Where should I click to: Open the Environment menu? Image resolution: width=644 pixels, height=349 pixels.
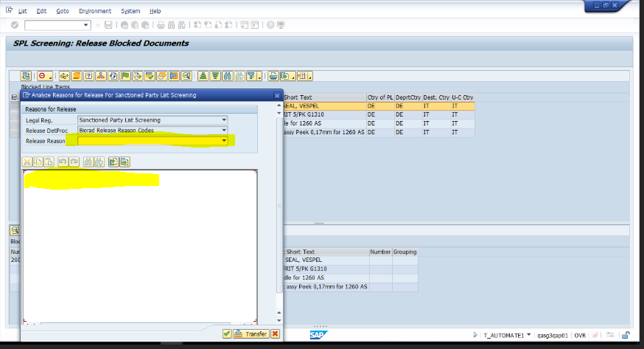(x=95, y=11)
